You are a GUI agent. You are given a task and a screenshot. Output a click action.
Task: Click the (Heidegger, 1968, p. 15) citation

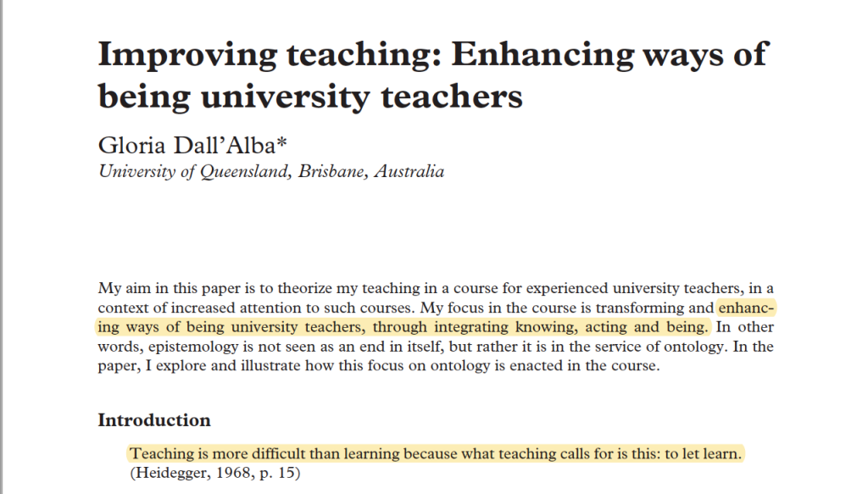pyautogui.click(x=215, y=473)
